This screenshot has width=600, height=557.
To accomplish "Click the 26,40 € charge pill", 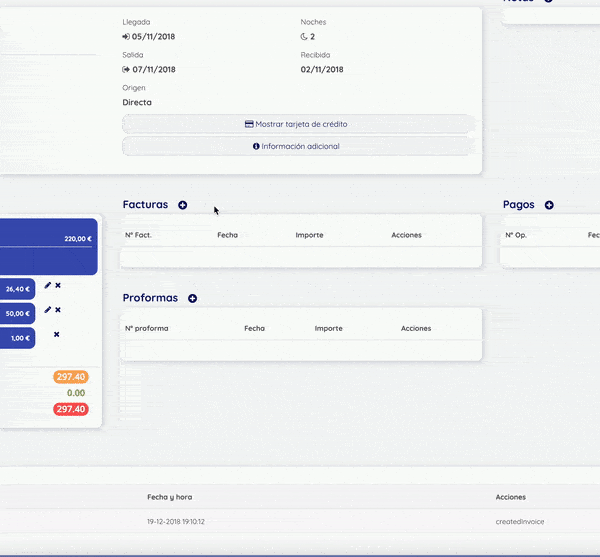I will tap(18, 289).
